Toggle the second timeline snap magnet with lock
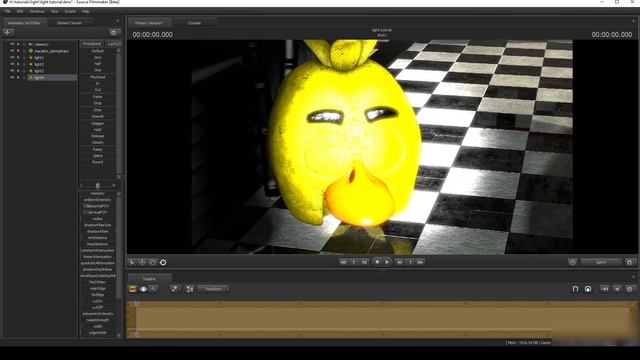Viewport: 640px width, 360px height. point(588,289)
